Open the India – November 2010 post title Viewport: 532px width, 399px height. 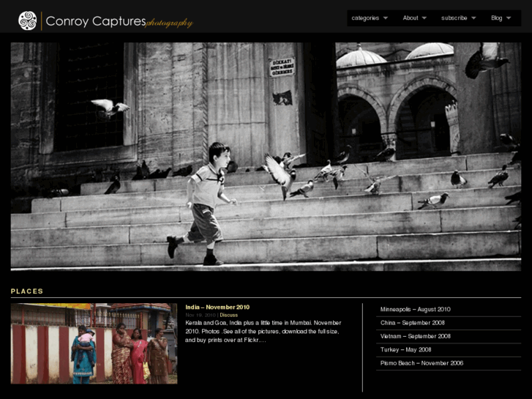(217, 307)
